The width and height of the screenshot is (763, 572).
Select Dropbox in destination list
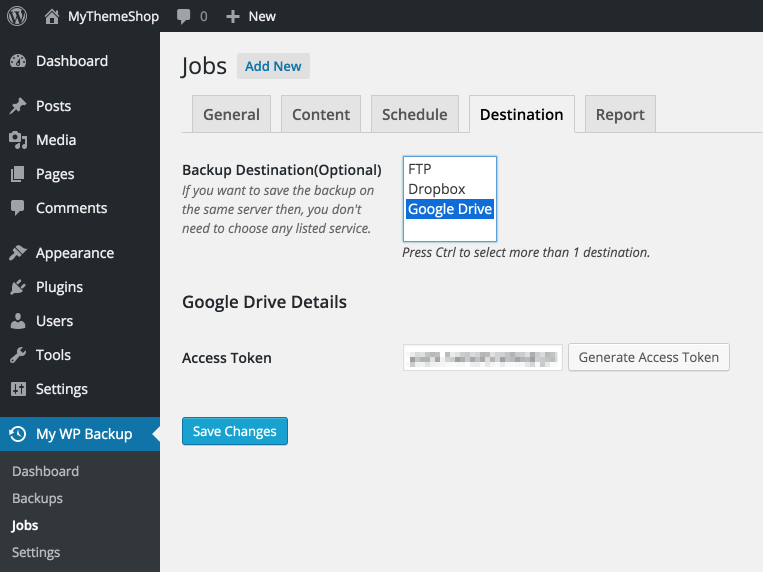pos(450,189)
